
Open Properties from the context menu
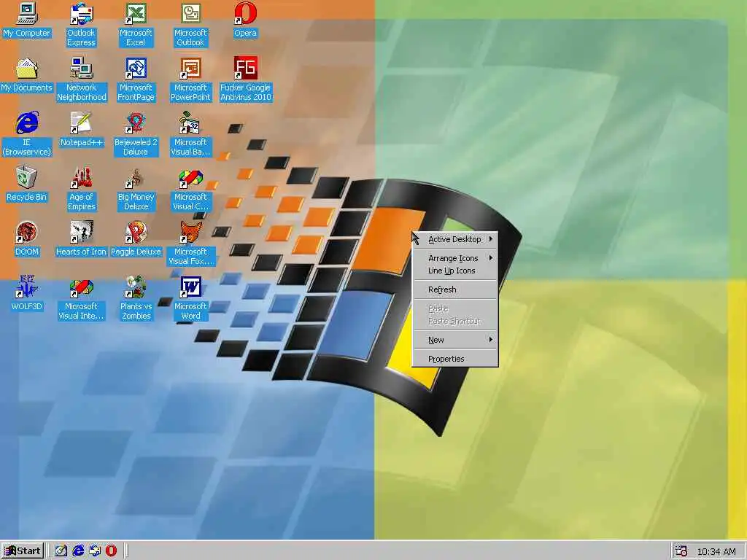[x=455, y=359]
